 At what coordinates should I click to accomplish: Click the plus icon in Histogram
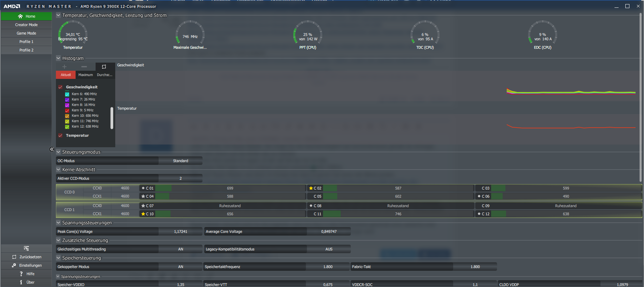tap(64, 67)
